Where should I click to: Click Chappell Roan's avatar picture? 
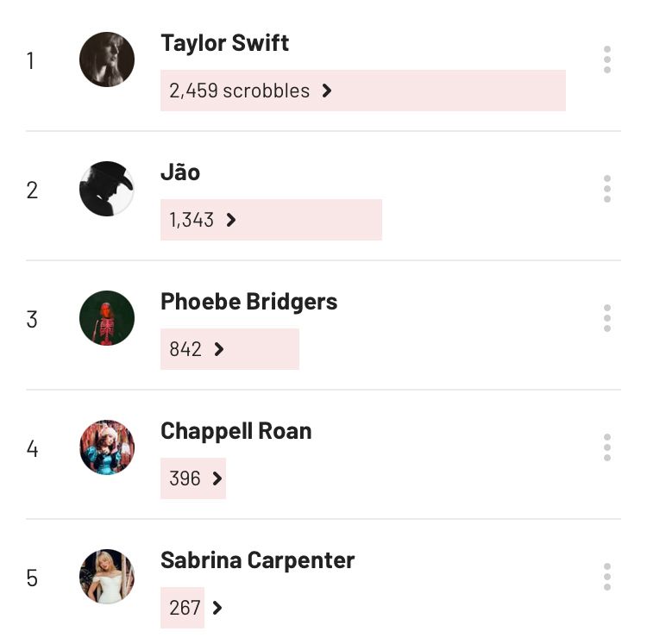coord(107,447)
